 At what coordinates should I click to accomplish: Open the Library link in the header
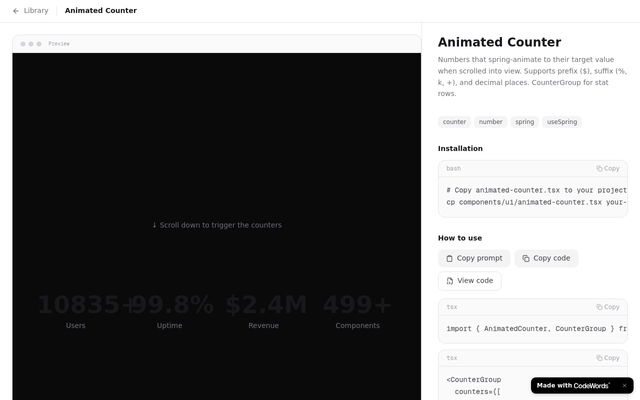click(36, 11)
